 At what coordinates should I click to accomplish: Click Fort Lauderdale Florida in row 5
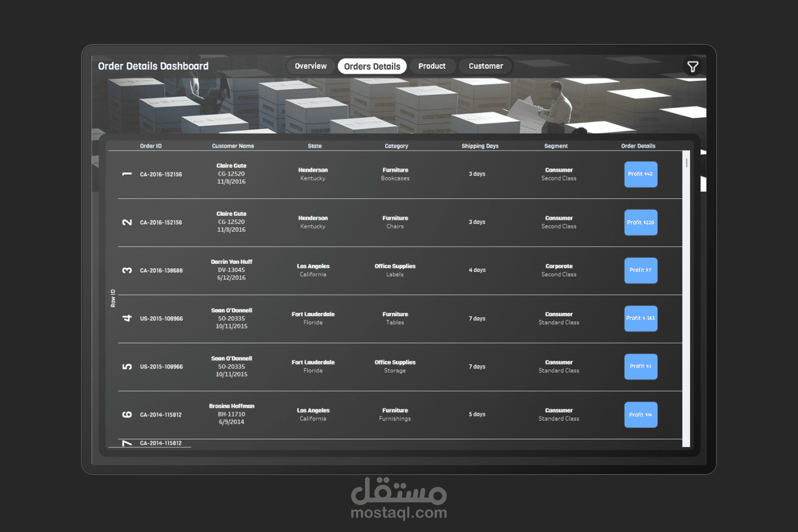coord(313,366)
